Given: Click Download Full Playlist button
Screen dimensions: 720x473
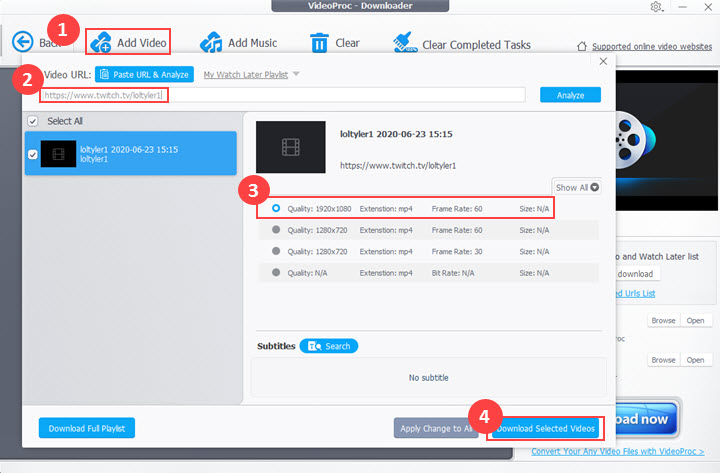Looking at the screenshot, I should (87, 428).
